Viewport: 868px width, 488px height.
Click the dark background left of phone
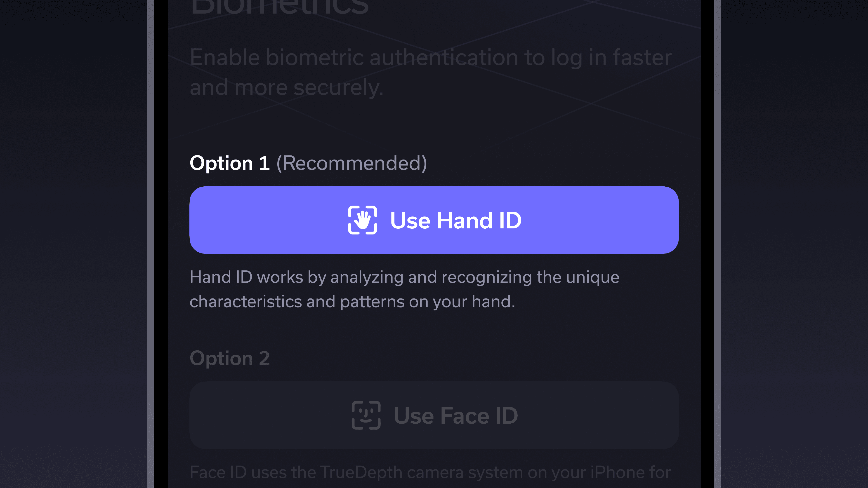pos(73,244)
